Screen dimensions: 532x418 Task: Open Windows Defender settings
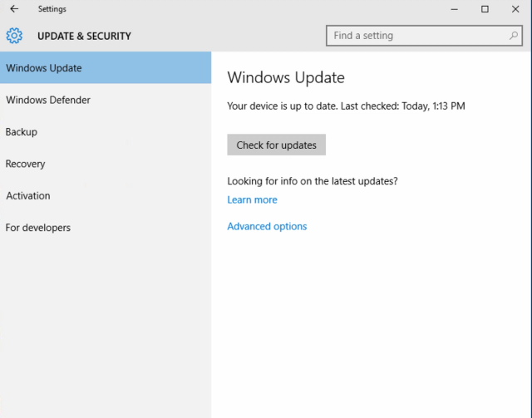pos(106,100)
